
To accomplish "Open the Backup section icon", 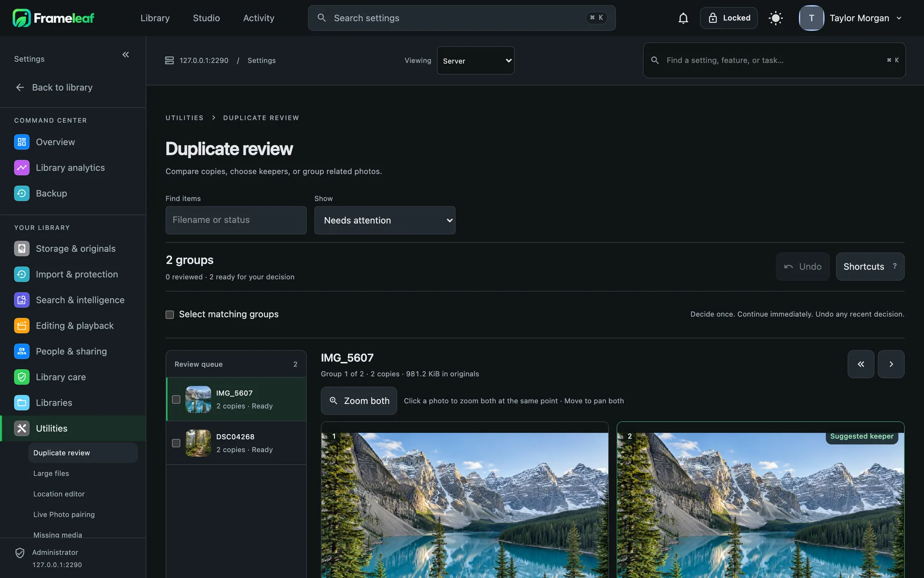I will click(x=22, y=193).
